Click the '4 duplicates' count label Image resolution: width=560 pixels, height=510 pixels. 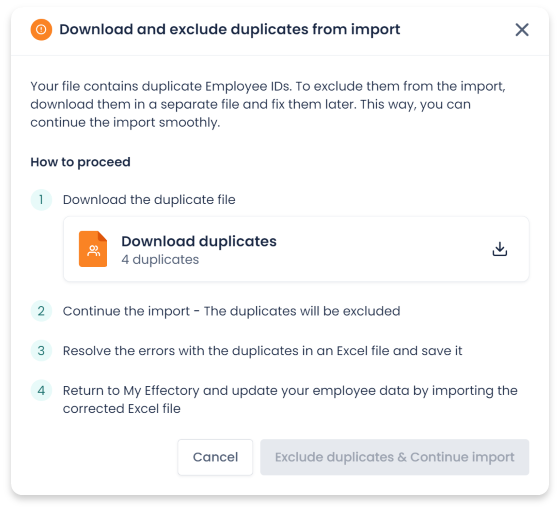[160, 260]
